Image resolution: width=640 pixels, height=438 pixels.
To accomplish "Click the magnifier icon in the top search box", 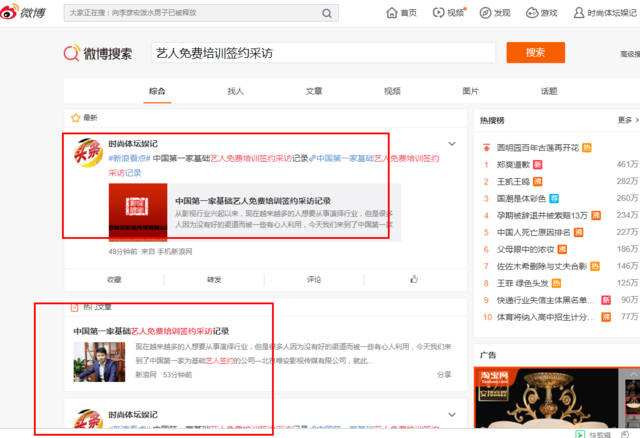I will click(327, 13).
